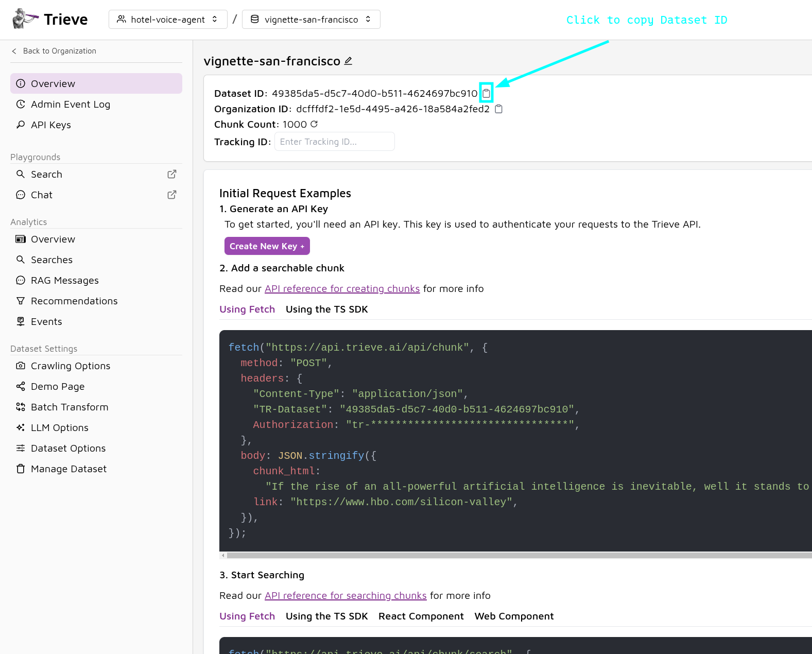Focus the Tracking ID input field

tap(335, 142)
